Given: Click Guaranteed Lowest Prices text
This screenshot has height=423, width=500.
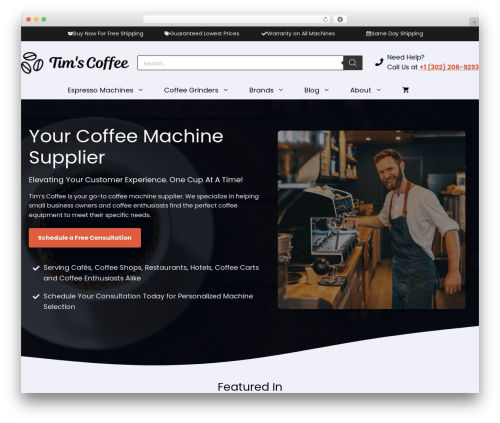Looking at the screenshot, I should (204, 34).
